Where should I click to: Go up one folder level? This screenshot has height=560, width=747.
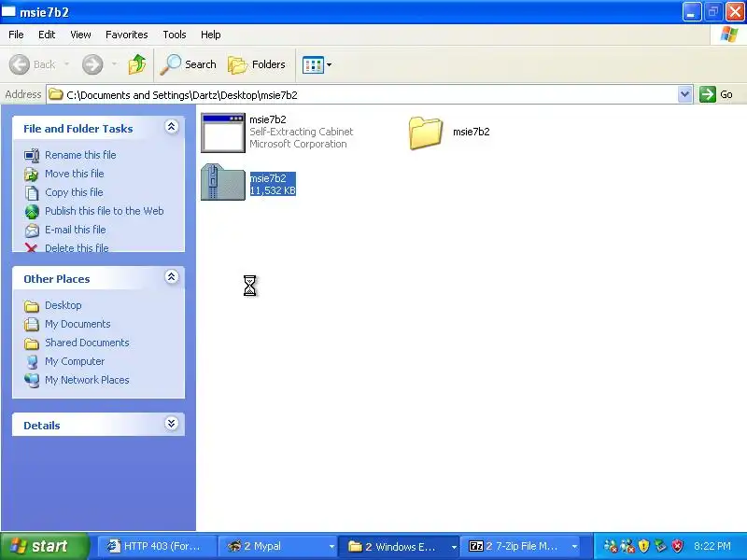pyautogui.click(x=137, y=64)
